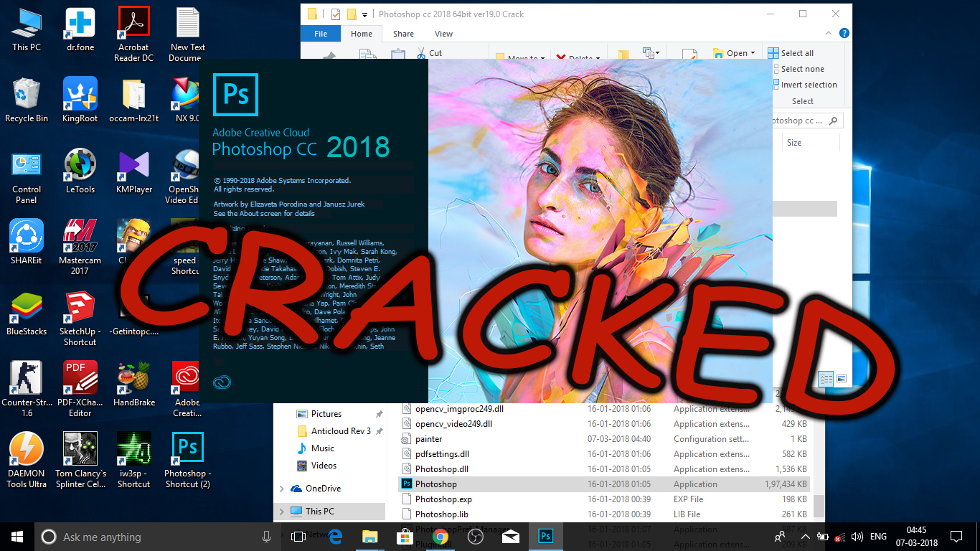This screenshot has height=551, width=980.
Task: Open the Mail app taskbar icon
Action: [x=510, y=537]
